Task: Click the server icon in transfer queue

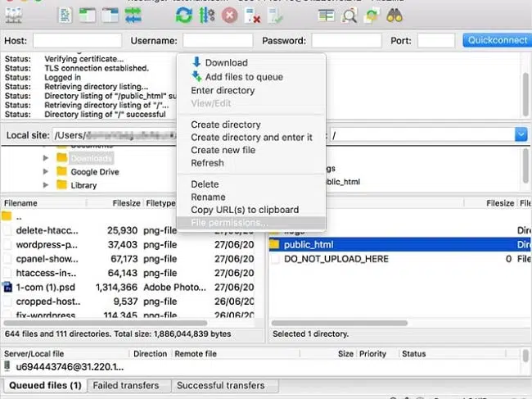Action: (7, 366)
